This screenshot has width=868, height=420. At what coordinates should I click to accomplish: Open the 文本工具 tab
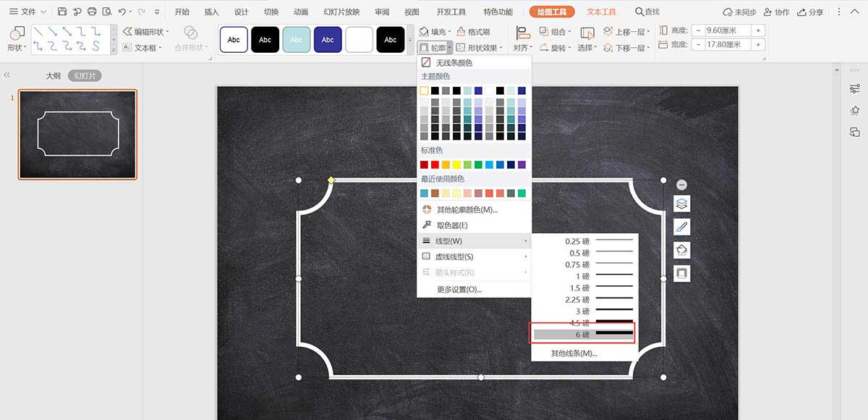pos(601,12)
